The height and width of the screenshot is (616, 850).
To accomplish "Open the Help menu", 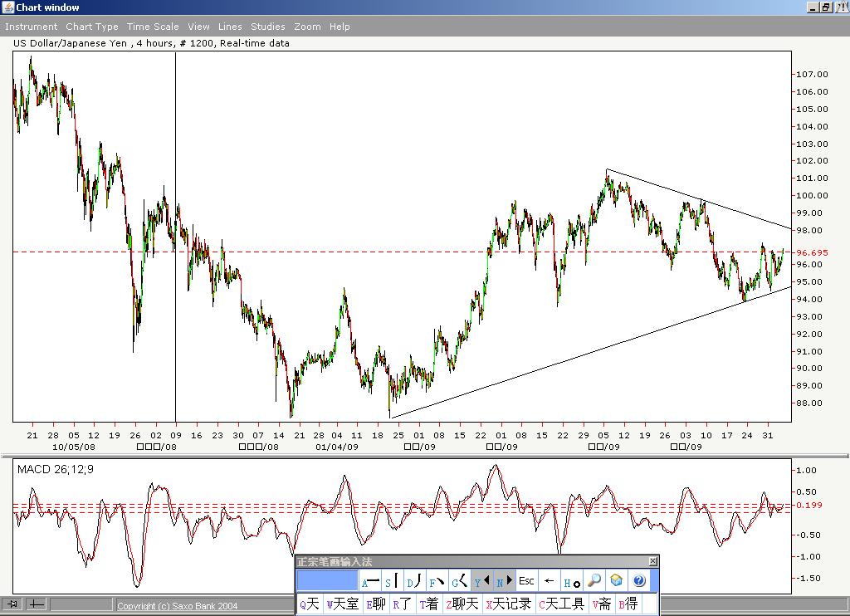I will pos(340,27).
